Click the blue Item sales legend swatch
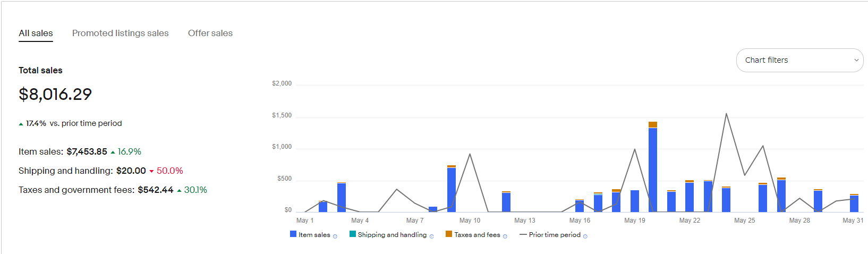The height and width of the screenshot is (254, 868). 293,234
